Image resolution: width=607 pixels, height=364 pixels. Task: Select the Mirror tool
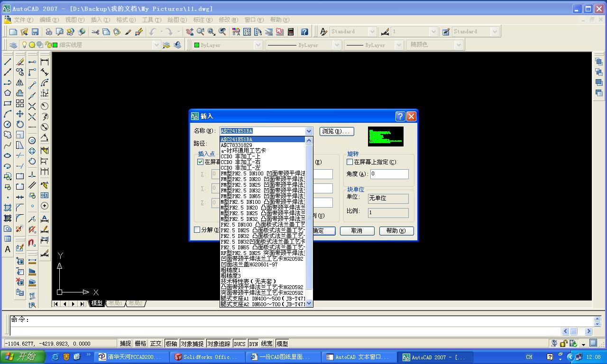[20, 82]
